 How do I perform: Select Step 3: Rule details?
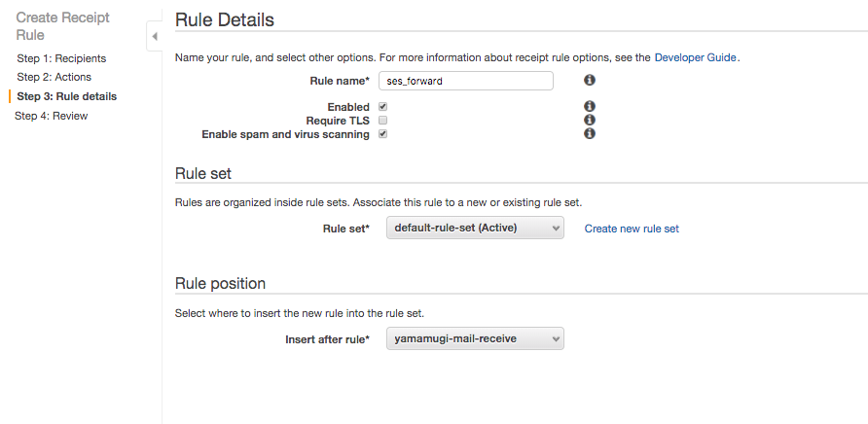pos(67,96)
